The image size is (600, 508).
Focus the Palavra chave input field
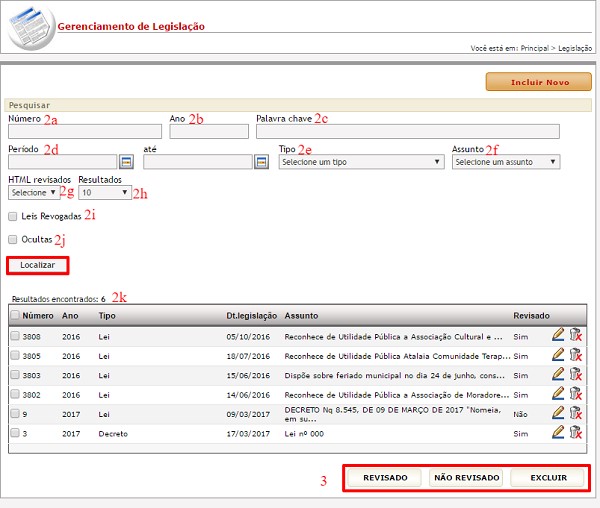(x=408, y=132)
